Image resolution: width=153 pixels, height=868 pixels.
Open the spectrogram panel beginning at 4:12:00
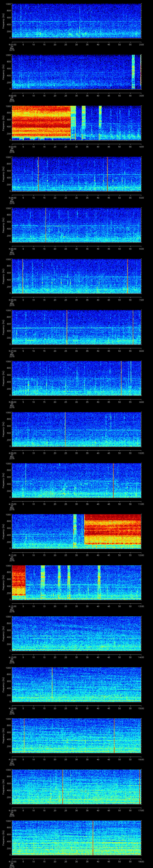77,582
